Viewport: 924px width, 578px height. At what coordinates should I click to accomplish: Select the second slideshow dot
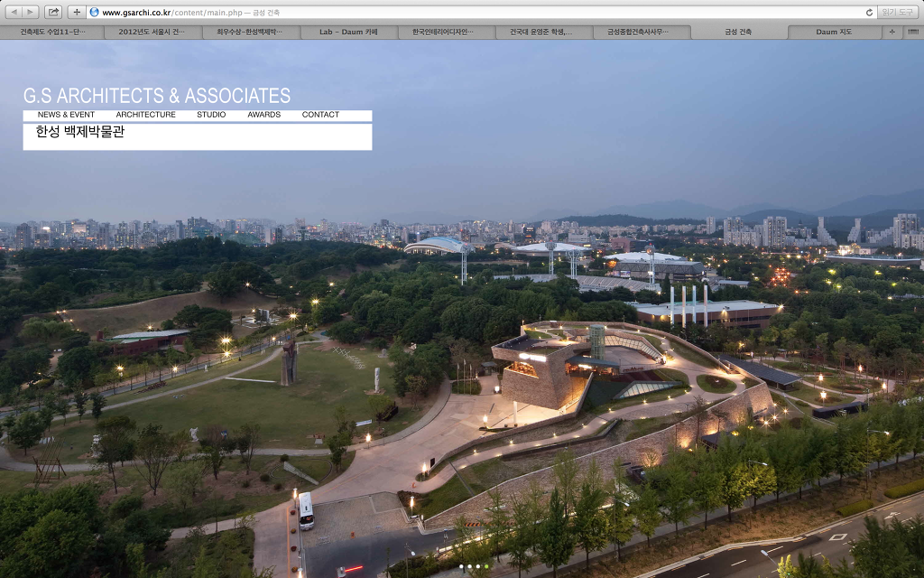tap(469, 566)
